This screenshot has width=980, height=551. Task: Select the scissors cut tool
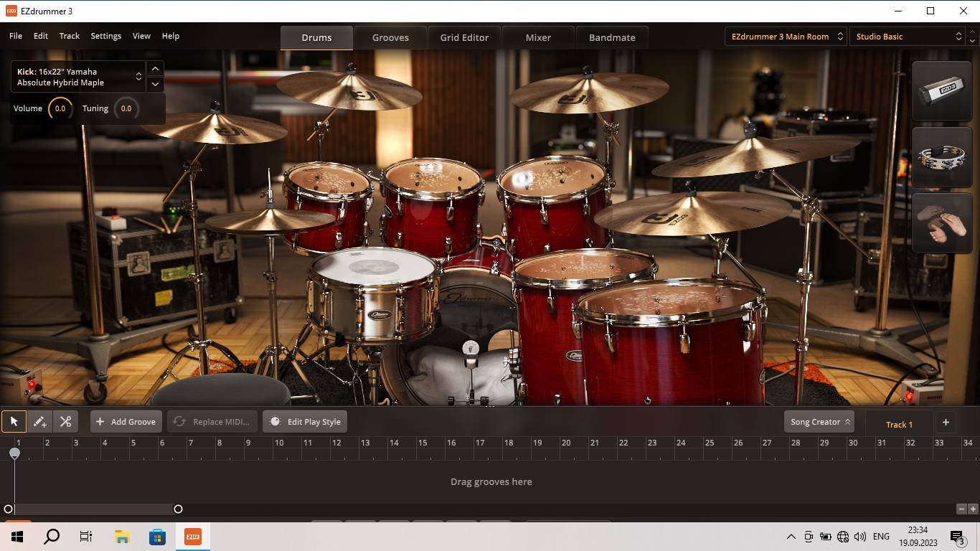coord(65,422)
